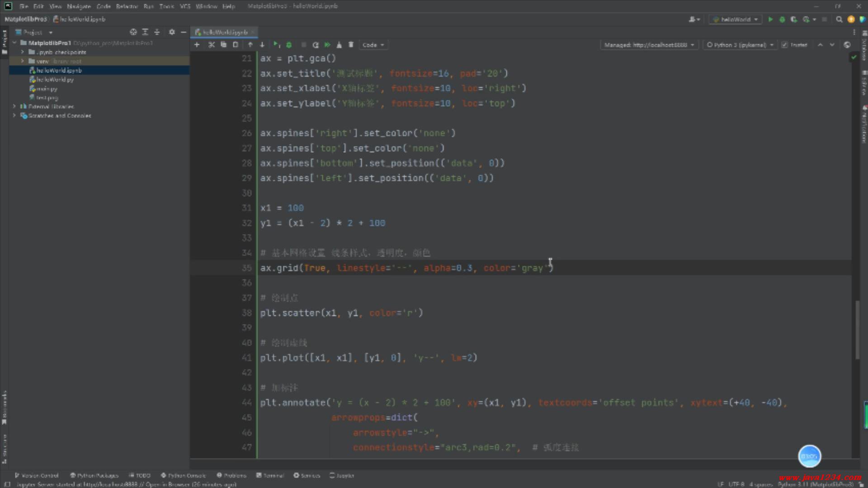Cut the selected cell
Viewport: 868px width, 488px height.
[x=211, y=45]
